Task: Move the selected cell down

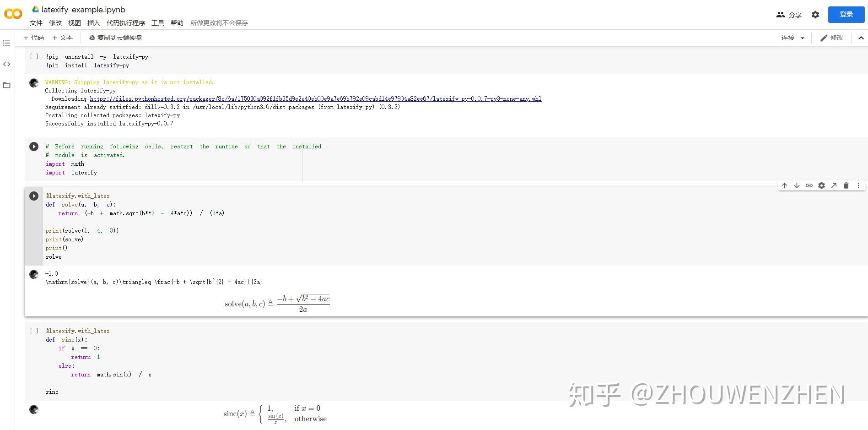Action: (797, 185)
